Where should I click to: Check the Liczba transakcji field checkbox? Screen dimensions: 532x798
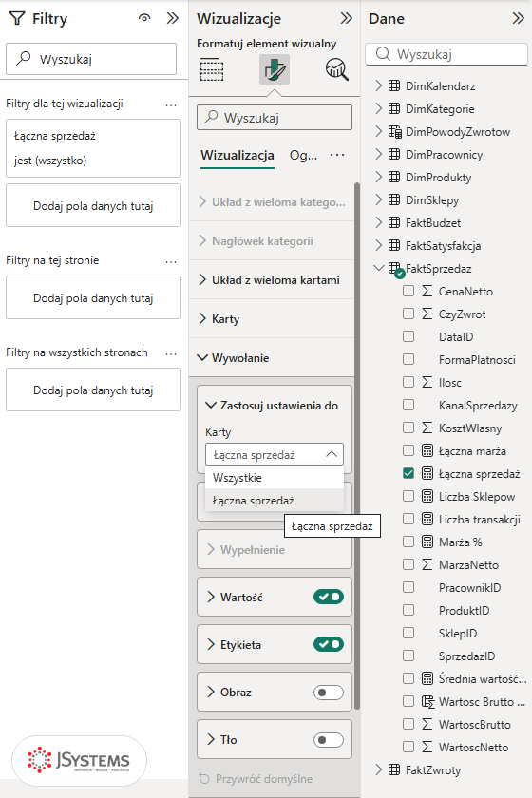(x=408, y=519)
